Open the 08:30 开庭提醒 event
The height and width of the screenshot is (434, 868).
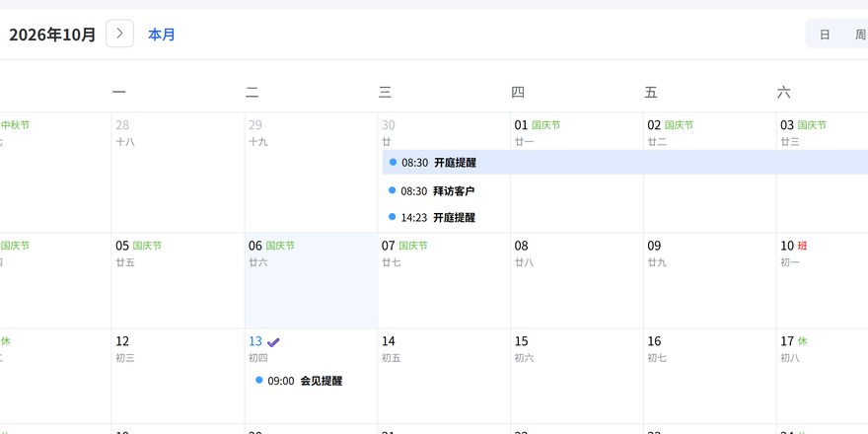(x=625, y=162)
